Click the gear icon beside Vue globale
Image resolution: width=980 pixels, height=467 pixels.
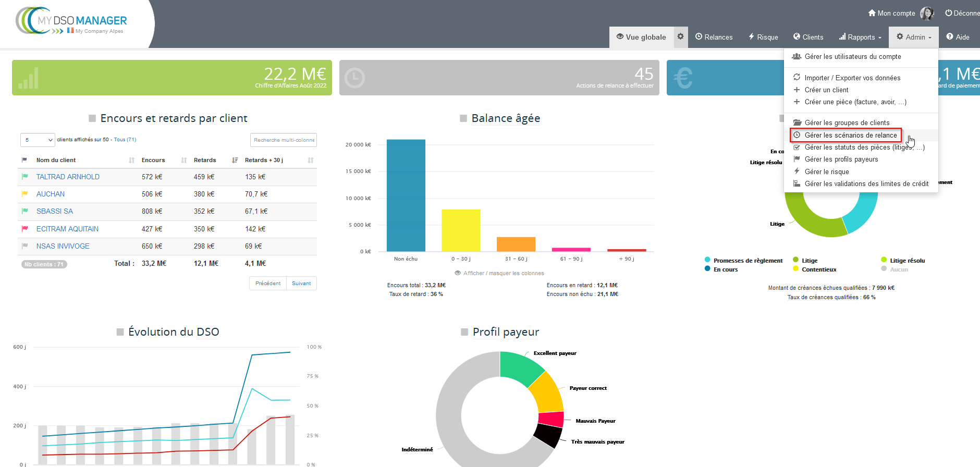(x=680, y=36)
